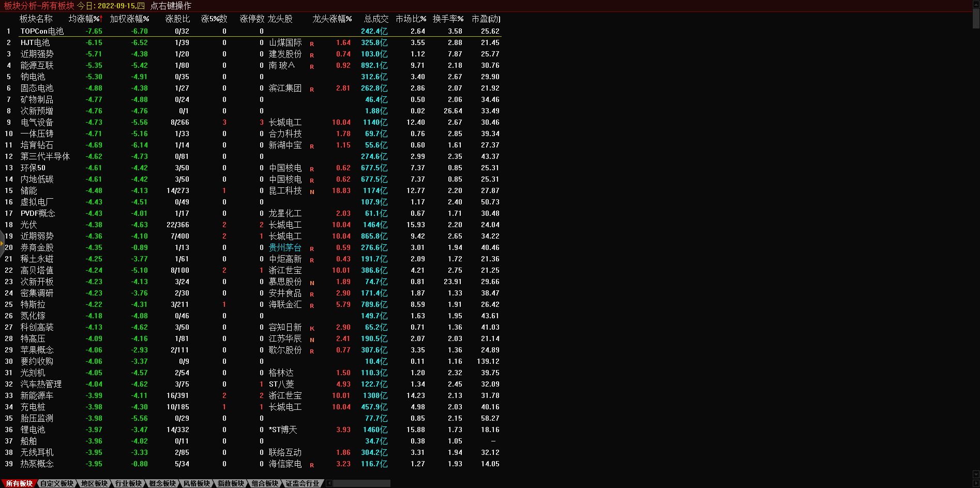
Task: Click the R marker beside 贵州茅台
Action: pyautogui.click(x=312, y=248)
